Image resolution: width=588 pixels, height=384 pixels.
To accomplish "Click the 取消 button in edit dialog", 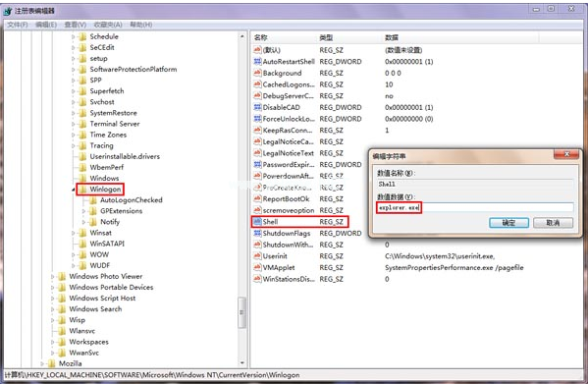I will click(553, 223).
